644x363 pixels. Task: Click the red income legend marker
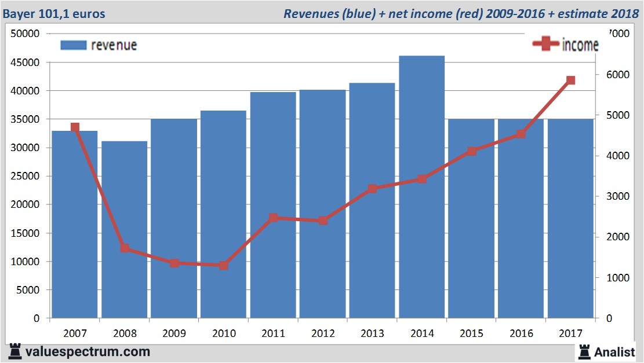click(545, 45)
